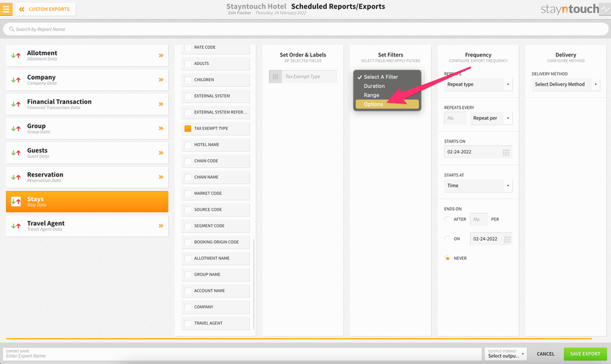
Task: Check the Company field
Action: pyautogui.click(x=188, y=307)
